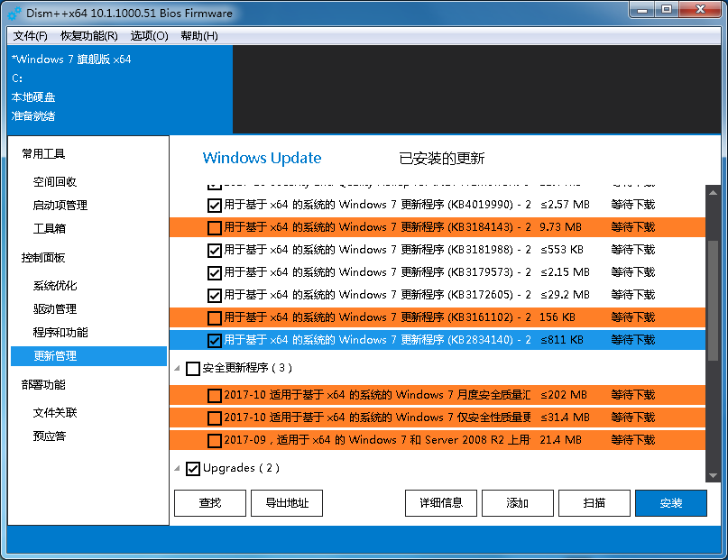Click the 156 KB size value
This screenshot has width=728, height=560.
point(558,317)
